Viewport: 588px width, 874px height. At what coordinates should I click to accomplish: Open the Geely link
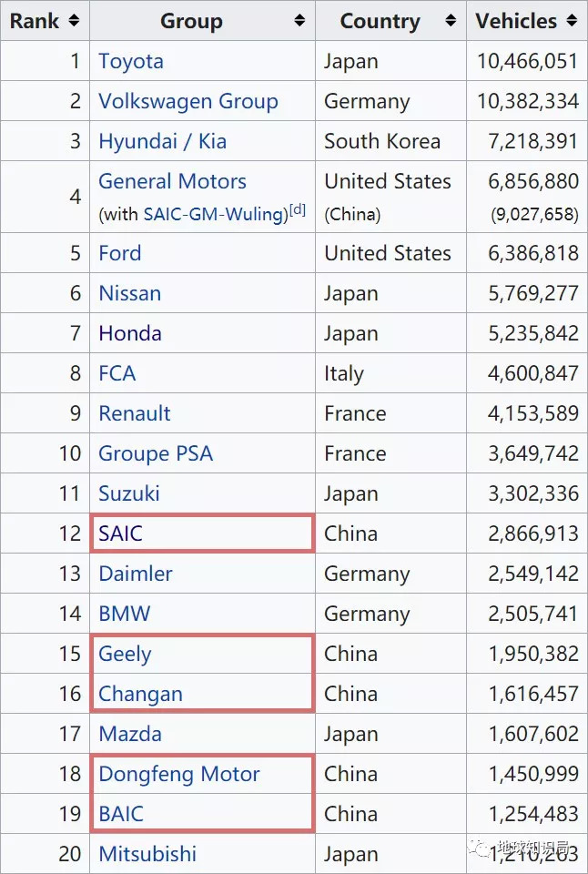coord(125,654)
